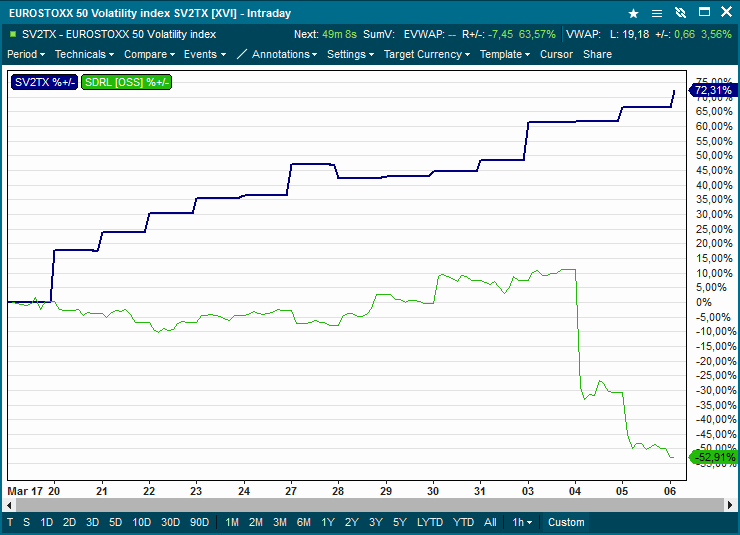This screenshot has height=535, width=740.
Task: Click the Mar 17 date axis label
Action: pos(25,491)
